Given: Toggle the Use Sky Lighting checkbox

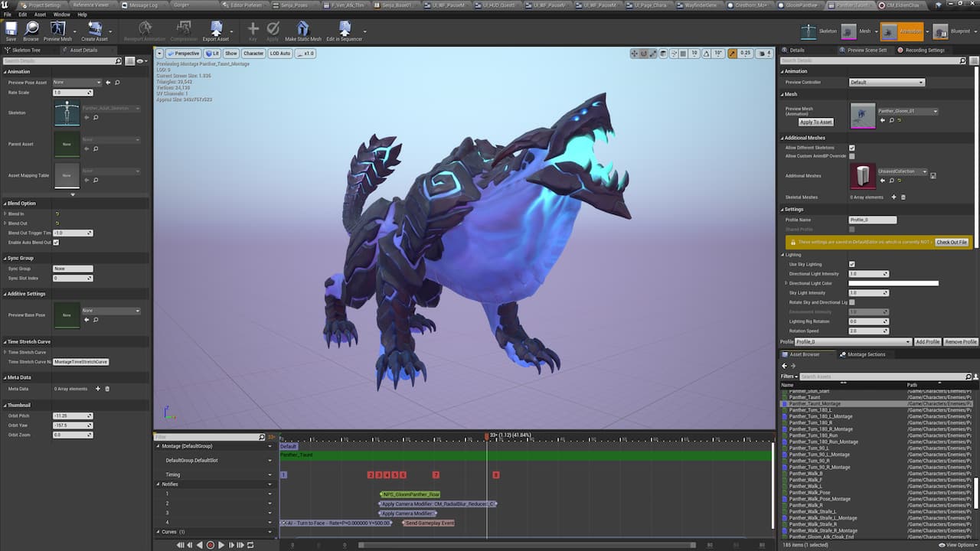Looking at the screenshot, I should [x=852, y=264].
